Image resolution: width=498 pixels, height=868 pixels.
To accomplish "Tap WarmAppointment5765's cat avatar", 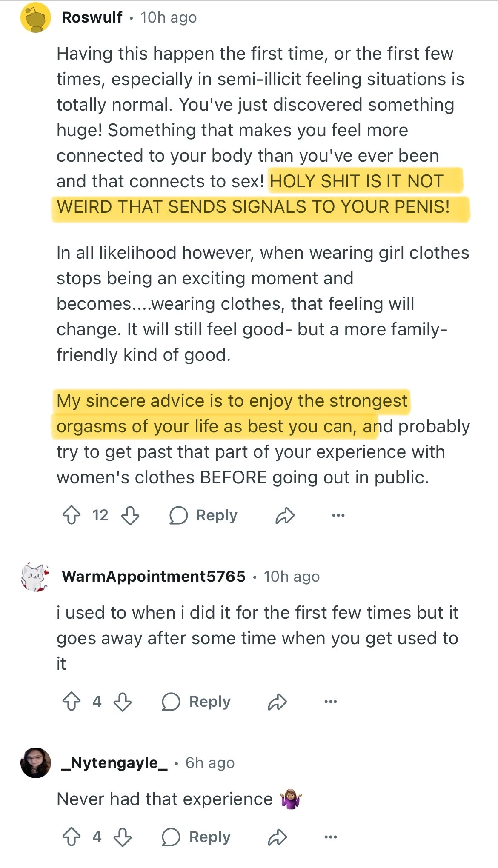I will coord(35,577).
